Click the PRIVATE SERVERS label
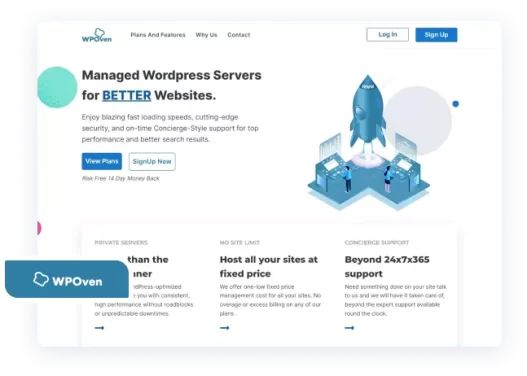The image size is (527, 376). click(x=121, y=243)
